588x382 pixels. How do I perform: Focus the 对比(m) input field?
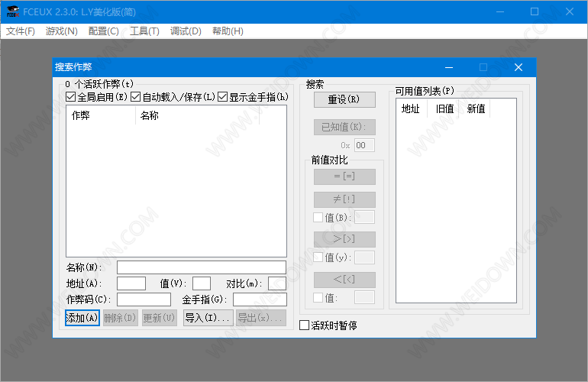pyautogui.click(x=277, y=283)
